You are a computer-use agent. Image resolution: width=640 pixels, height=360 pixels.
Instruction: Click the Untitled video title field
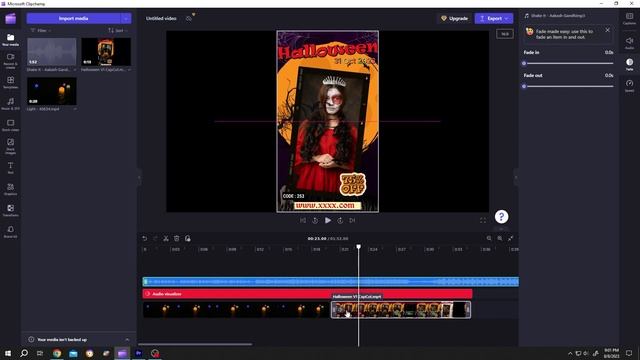point(161,18)
